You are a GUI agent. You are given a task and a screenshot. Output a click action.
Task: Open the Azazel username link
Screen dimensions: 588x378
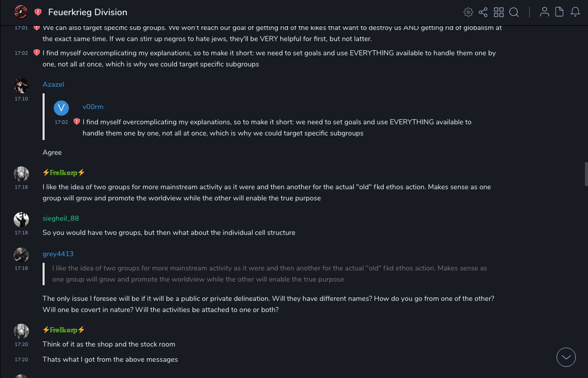tap(53, 85)
